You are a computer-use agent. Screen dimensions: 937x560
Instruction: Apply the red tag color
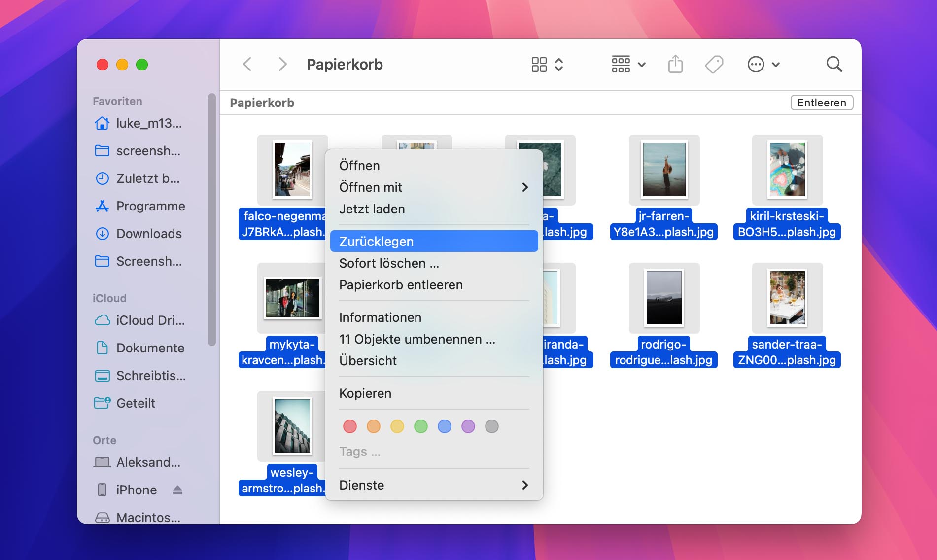(350, 426)
